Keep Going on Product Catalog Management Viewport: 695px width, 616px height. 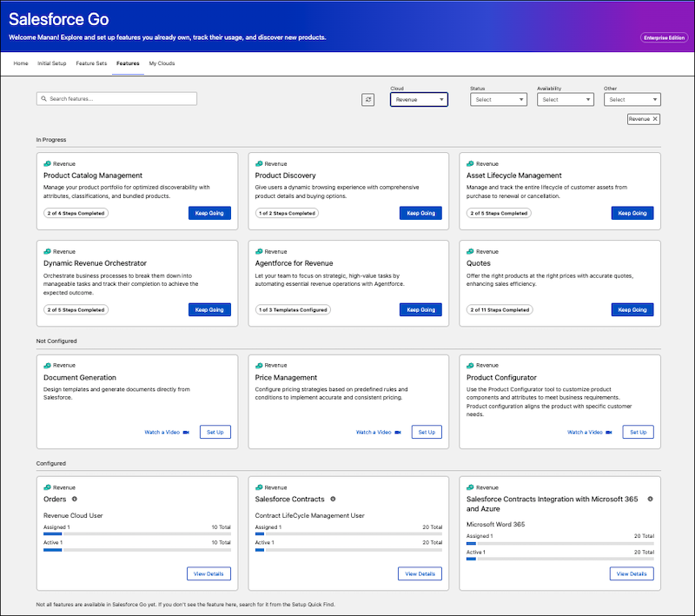[x=209, y=213]
